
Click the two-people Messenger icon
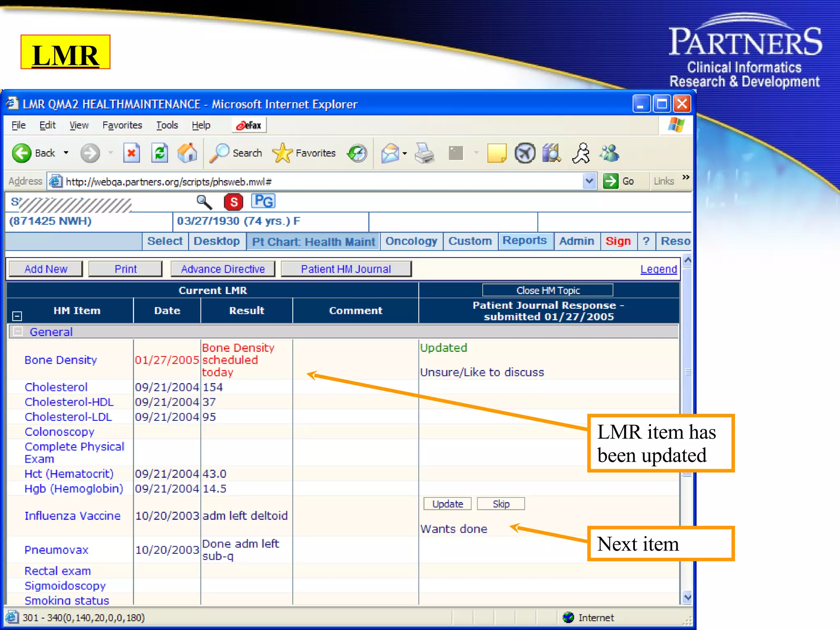(609, 153)
